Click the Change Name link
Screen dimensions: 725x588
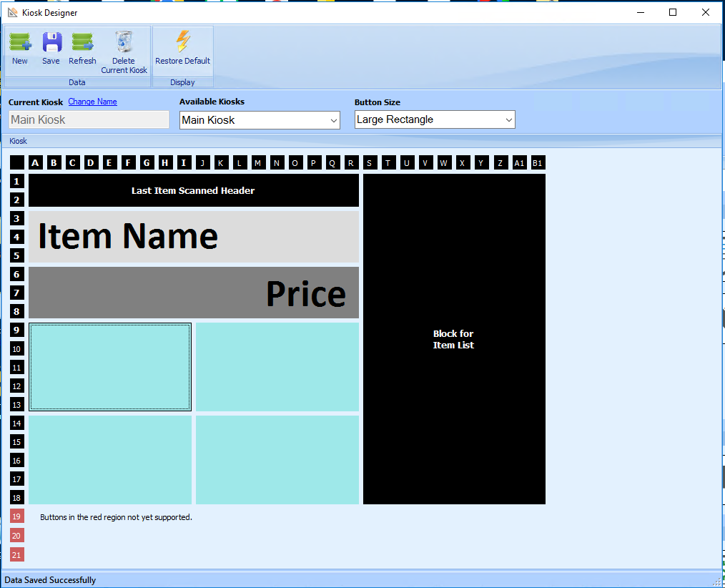click(92, 102)
